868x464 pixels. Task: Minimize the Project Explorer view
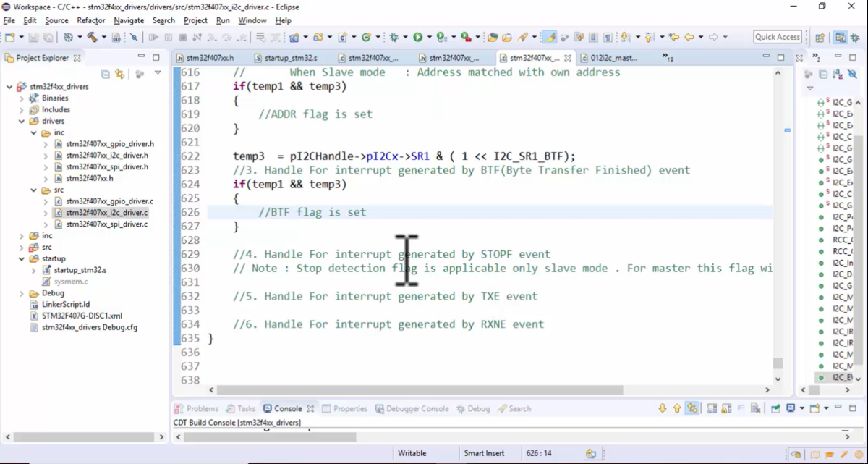pyautogui.click(x=141, y=57)
